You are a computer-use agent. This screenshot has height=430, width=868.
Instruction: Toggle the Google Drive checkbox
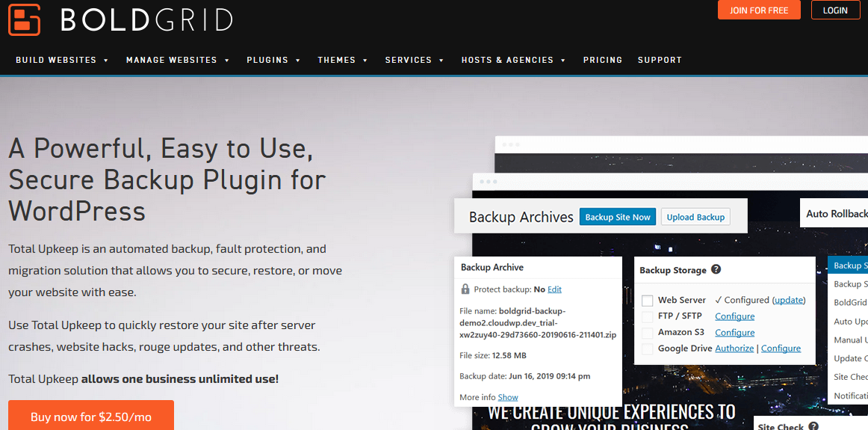click(x=648, y=348)
